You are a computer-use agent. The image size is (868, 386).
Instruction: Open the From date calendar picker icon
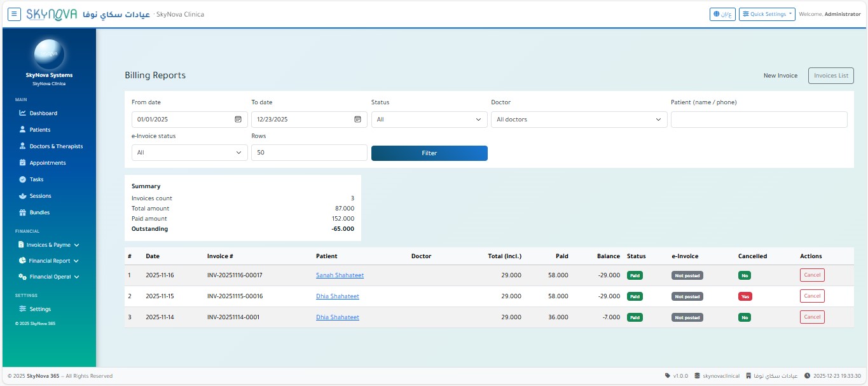(238, 120)
